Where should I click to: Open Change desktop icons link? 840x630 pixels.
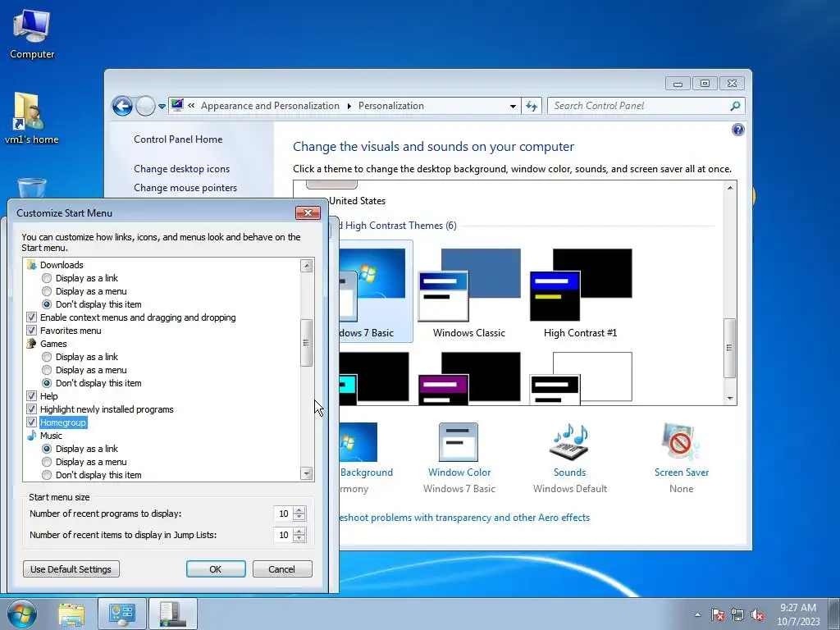point(181,169)
